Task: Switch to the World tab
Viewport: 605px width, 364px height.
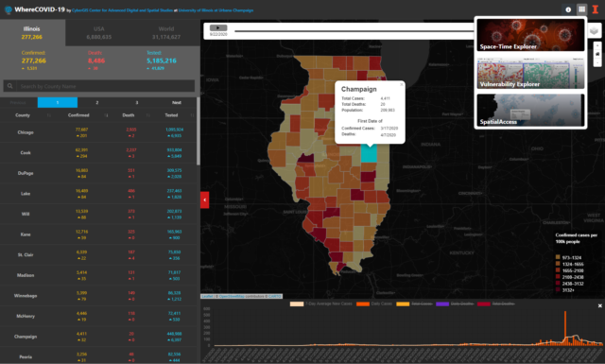Action: [x=166, y=33]
